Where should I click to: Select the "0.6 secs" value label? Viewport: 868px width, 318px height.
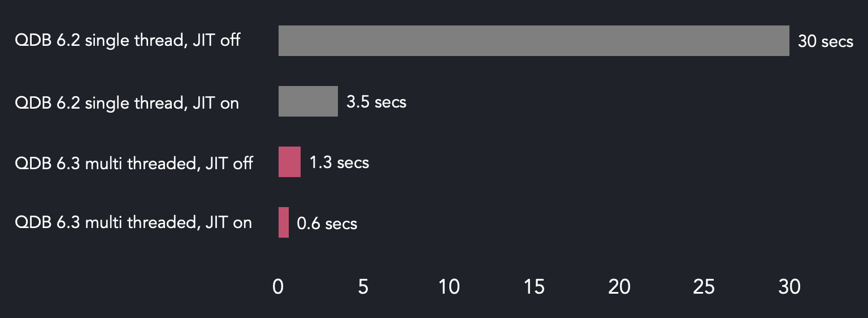[x=327, y=224]
